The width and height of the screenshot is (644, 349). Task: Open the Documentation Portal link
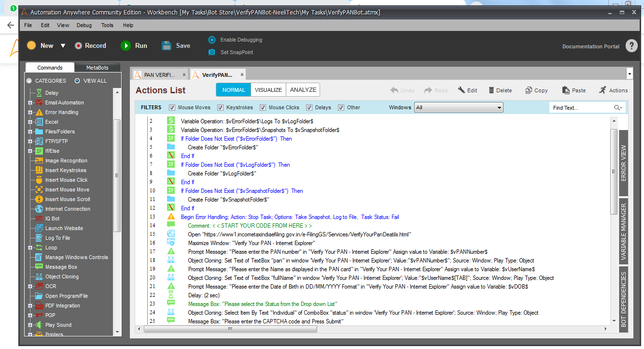click(590, 46)
